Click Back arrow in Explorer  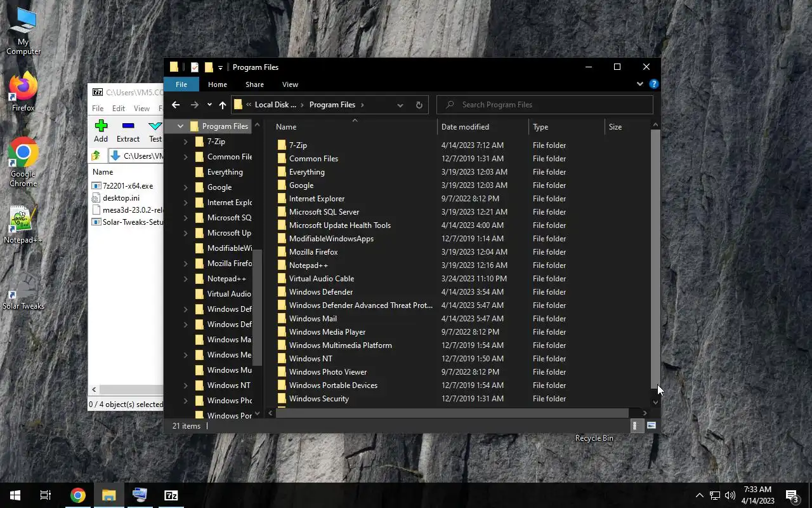176,105
